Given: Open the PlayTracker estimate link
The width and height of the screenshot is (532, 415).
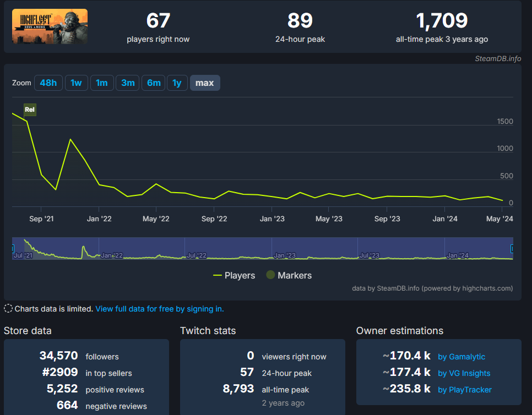Looking at the screenshot, I should [465, 390].
